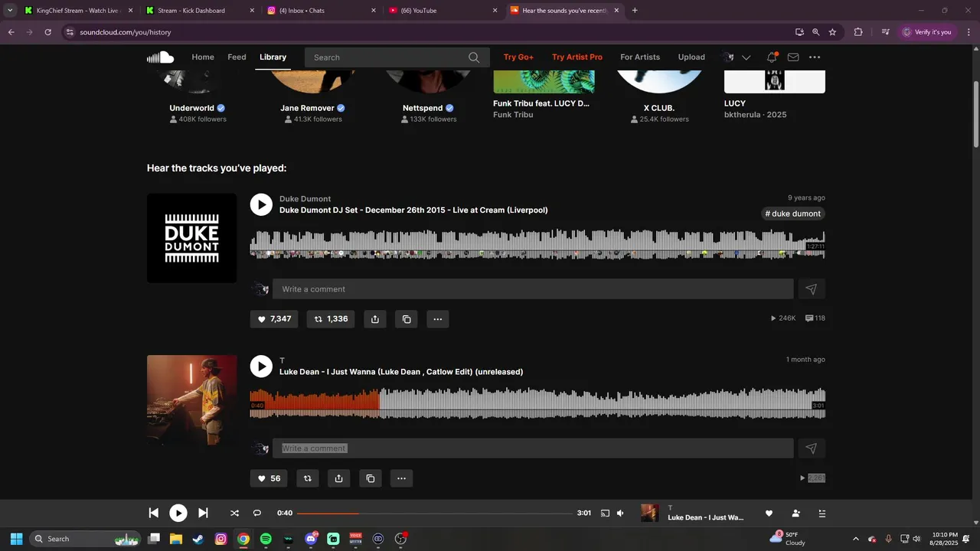
Task: Open the Library tab
Action: [x=273, y=57]
